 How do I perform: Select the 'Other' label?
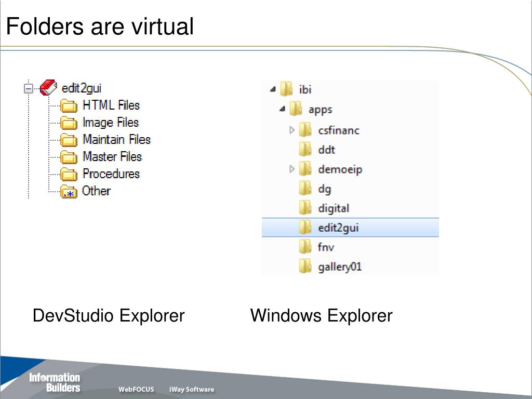click(x=96, y=191)
